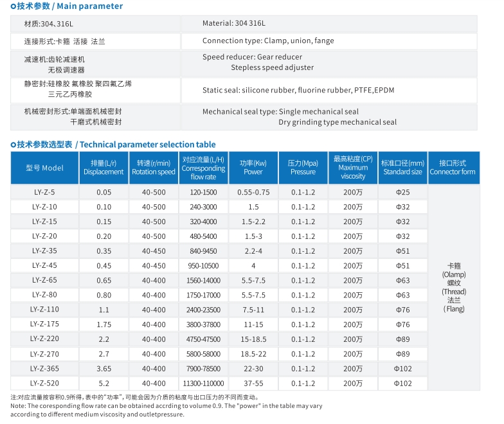The height and width of the screenshot is (424, 504).
Task: Click rotation speed '40-450' in LY-Z-35 row
Action: pyautogui.click(x=154, y=251)
